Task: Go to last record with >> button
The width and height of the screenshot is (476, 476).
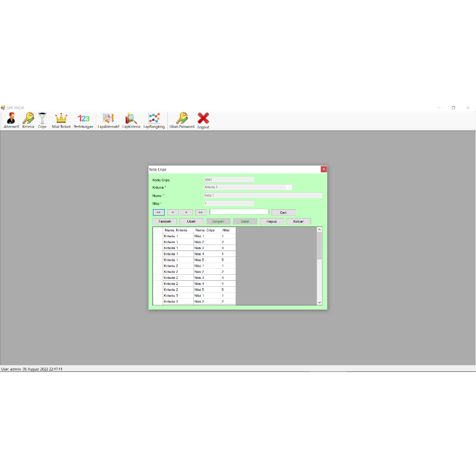Action: 201,212
